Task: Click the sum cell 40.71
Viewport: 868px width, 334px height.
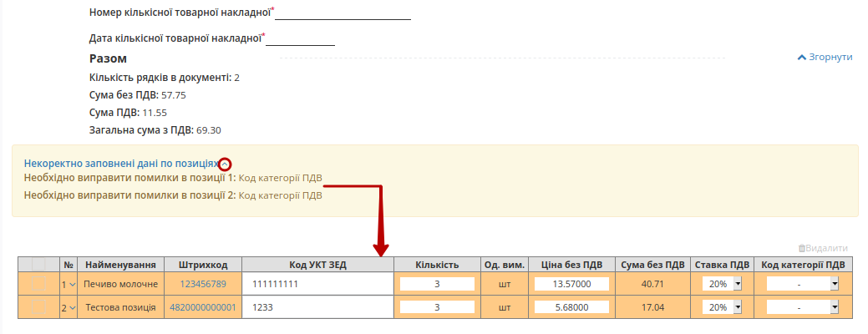Action: click(x=652, y=284)
